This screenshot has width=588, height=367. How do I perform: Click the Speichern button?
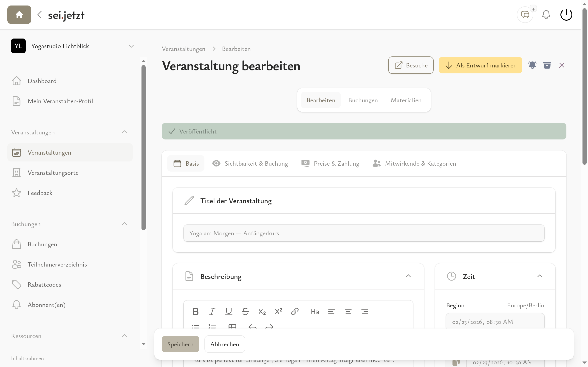click(x=180, y=344)
